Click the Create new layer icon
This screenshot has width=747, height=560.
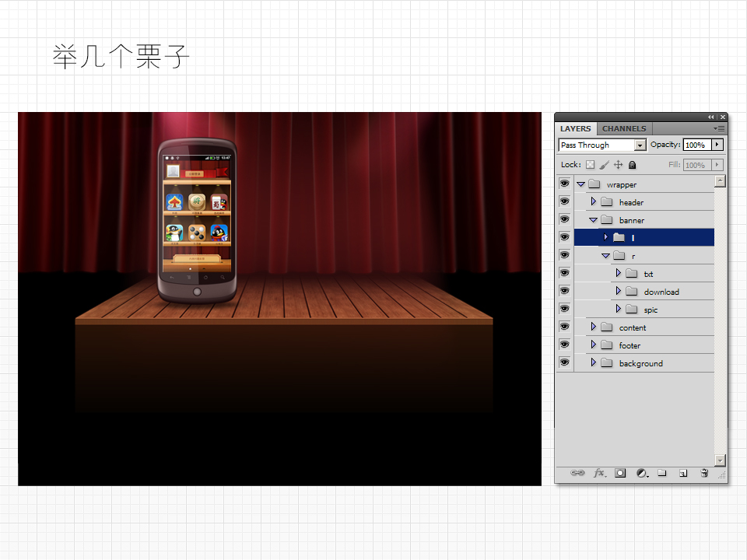click(683, 473)
